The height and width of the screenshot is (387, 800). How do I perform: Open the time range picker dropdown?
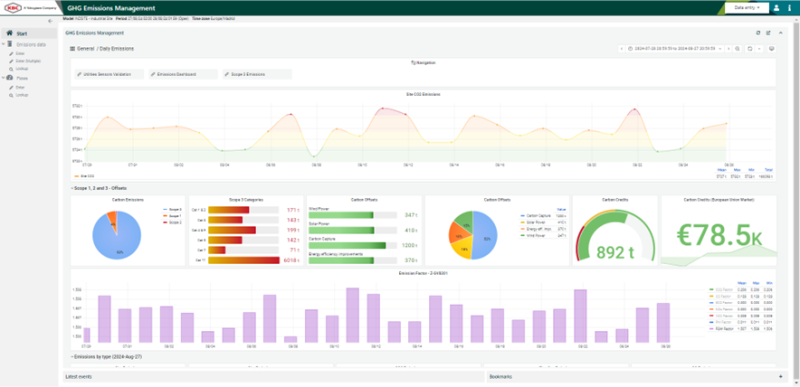point(676,48)
